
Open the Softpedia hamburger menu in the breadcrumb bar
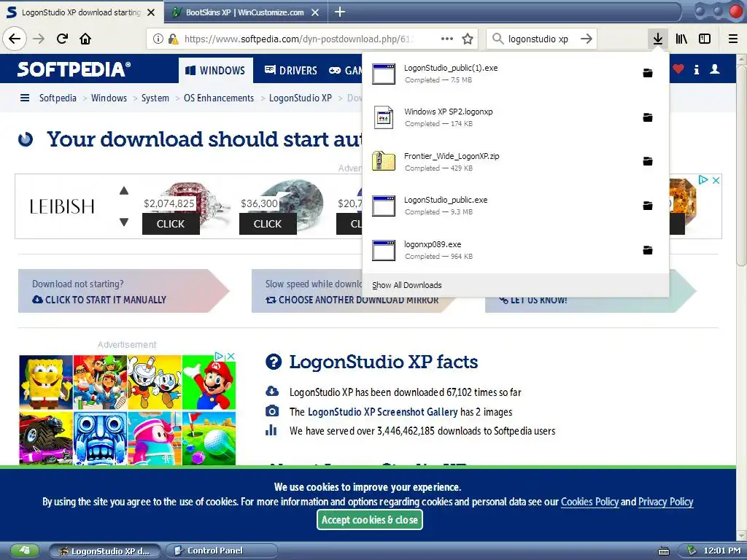(24, 98)
